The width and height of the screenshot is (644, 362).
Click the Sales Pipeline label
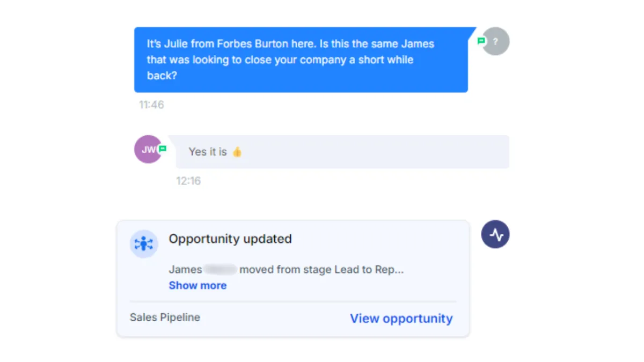[165, 317]
